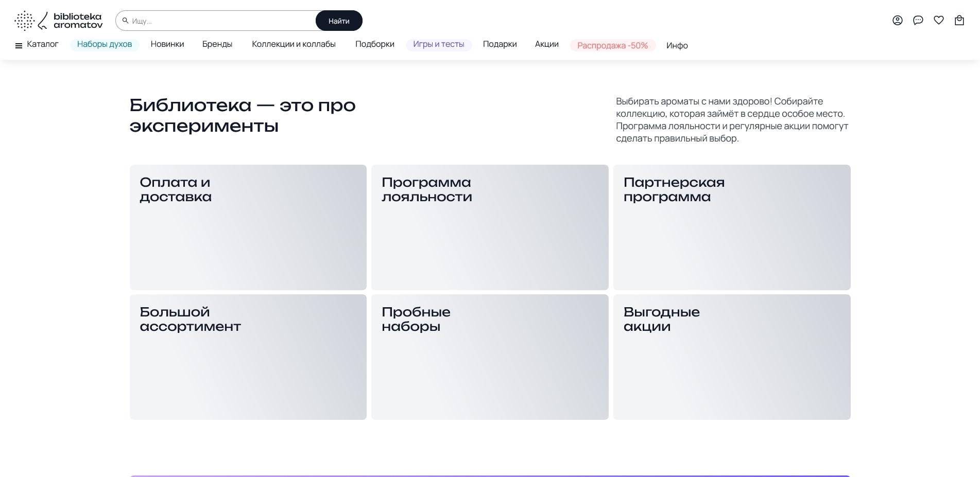Open the user account icon
Viewport: 980px width, 477px height.
coord(898,20)
